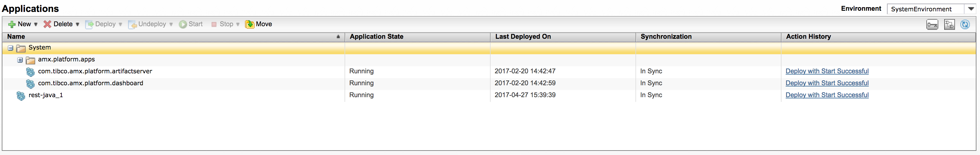Click the Name column sort arrow
Viewport: 980px width, 155px height.
point(338,37)
